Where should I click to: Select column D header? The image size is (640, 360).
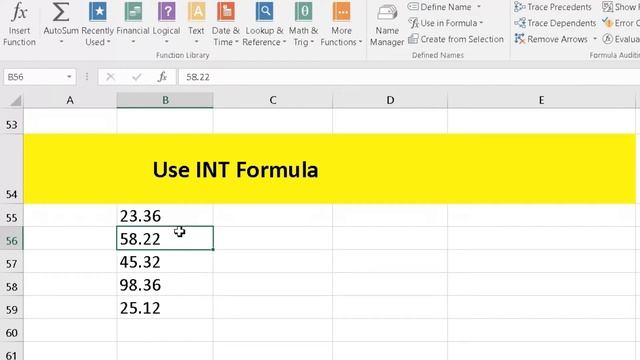[x=390, y=100]
